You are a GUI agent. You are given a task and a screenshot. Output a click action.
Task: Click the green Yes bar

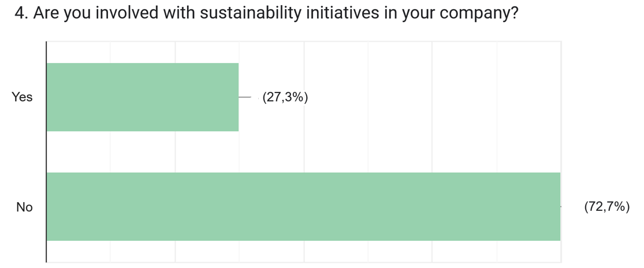142,97
